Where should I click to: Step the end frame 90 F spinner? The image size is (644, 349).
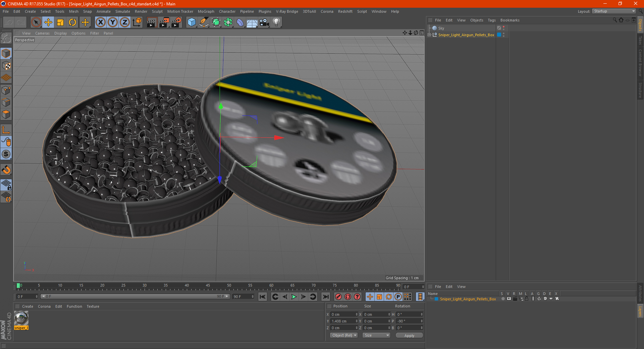[x=253, y=296]
